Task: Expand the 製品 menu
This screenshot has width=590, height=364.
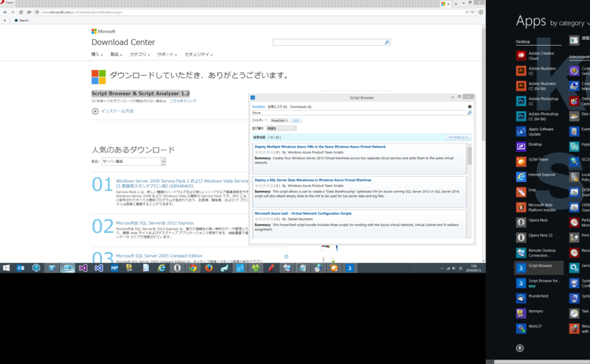Action: 116,55
